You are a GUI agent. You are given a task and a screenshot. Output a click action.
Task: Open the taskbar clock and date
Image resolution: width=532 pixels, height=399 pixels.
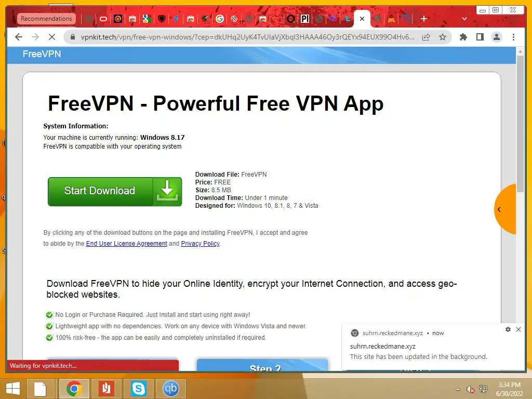coord(509,389)
